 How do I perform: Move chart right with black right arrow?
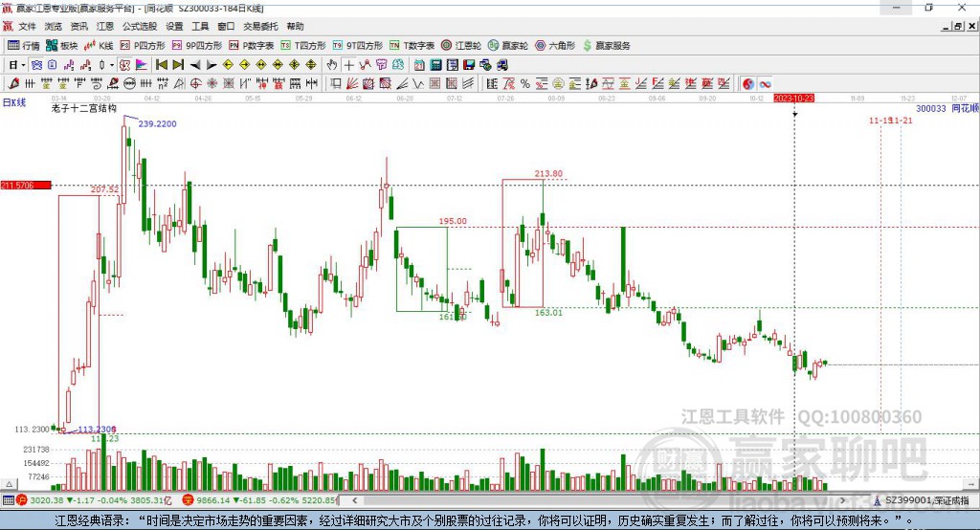pyautogui.click(x=212, y=65)
